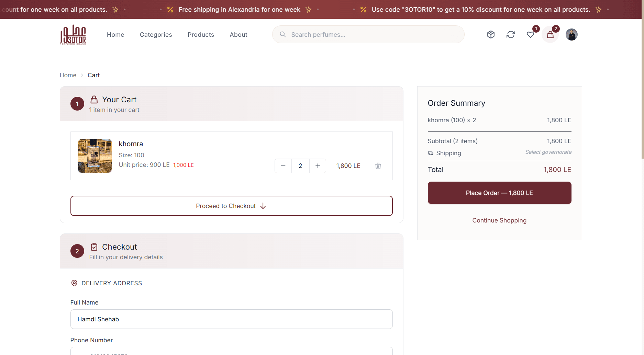Open the wishlist heart icon
Image resolution: width=644 pixels, height=355 pixels.
pos(530,35)
